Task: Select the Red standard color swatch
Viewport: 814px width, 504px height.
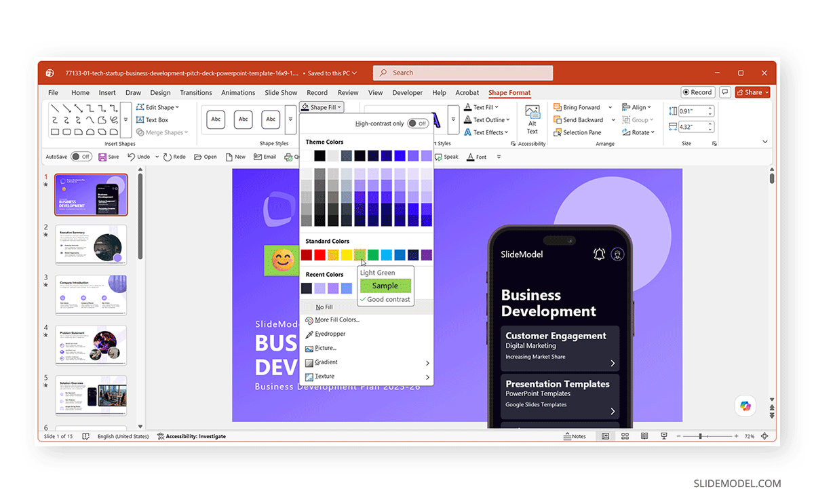Action: click(319, 255)
